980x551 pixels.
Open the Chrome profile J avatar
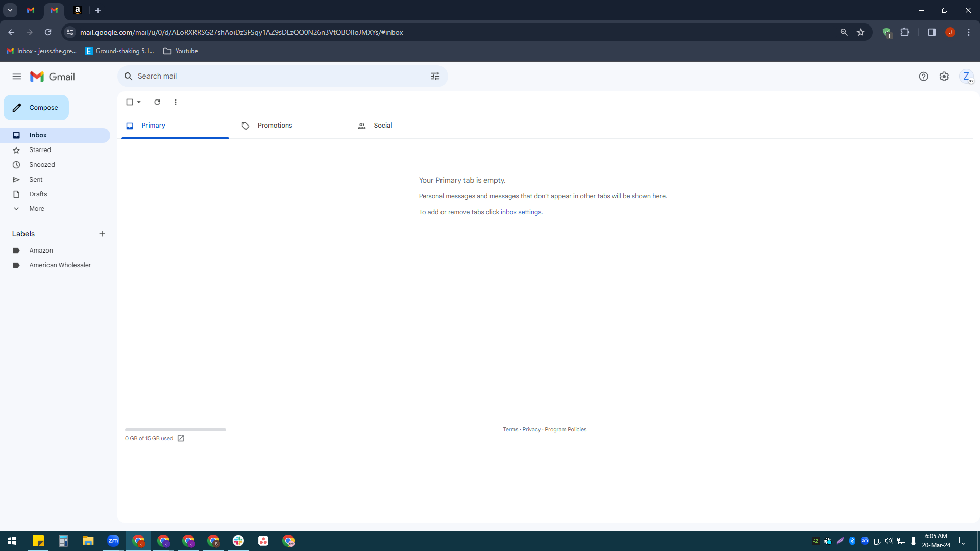950,32
